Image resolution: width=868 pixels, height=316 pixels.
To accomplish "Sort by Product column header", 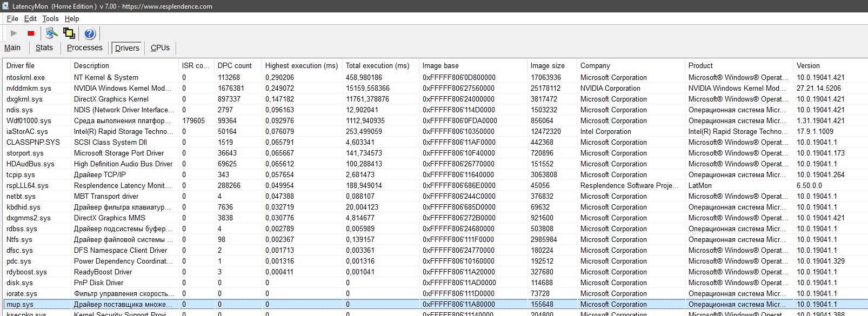I will [x=739, y=65].
